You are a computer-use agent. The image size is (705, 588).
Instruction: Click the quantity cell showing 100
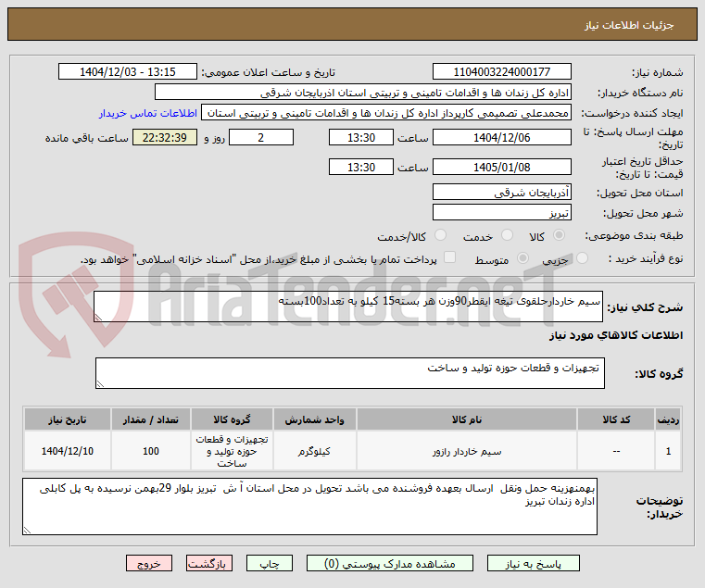151,451
